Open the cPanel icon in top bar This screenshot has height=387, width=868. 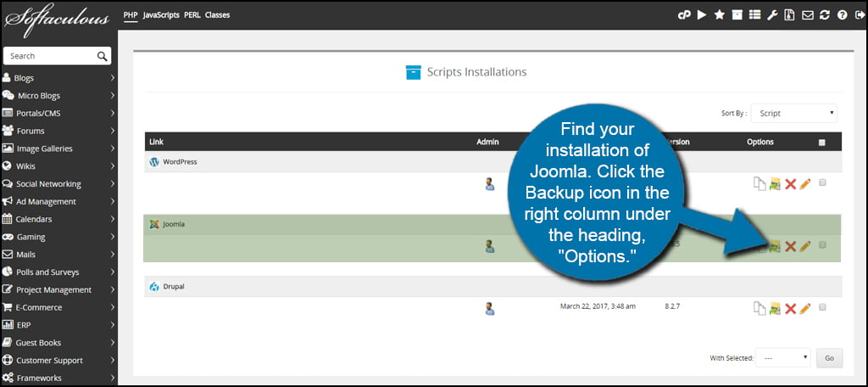pyautogui.click(x=684, y=15)
